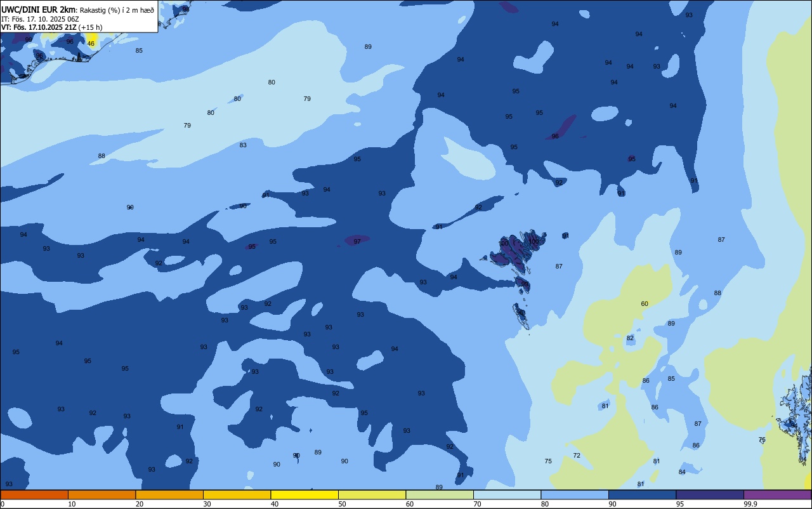Pick the 60–70 light green legend swatch

(x=440, y=494)
